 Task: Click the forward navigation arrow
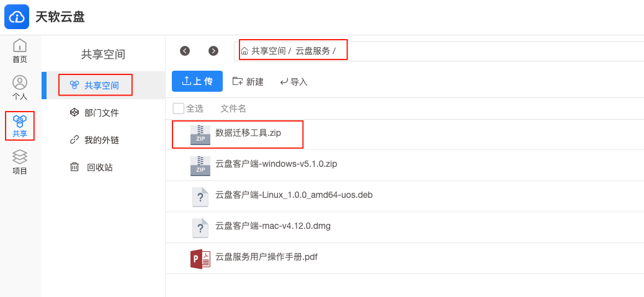[x=213, y=51]
